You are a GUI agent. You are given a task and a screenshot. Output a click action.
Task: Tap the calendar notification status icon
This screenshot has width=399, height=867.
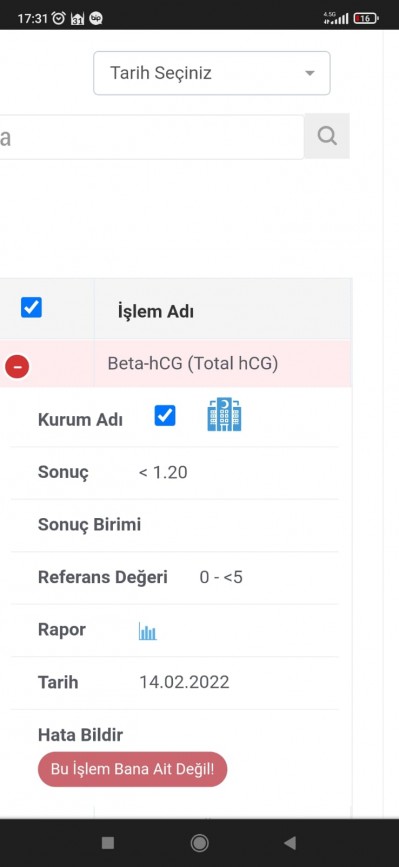[77, 19]
